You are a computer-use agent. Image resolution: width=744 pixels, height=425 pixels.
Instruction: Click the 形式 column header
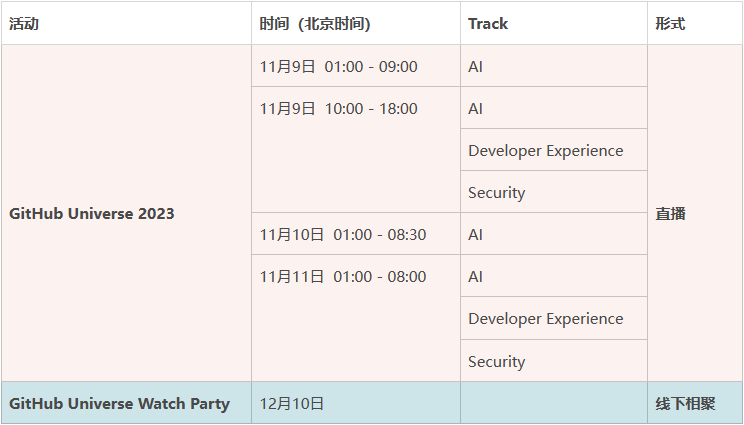point(670,24)
